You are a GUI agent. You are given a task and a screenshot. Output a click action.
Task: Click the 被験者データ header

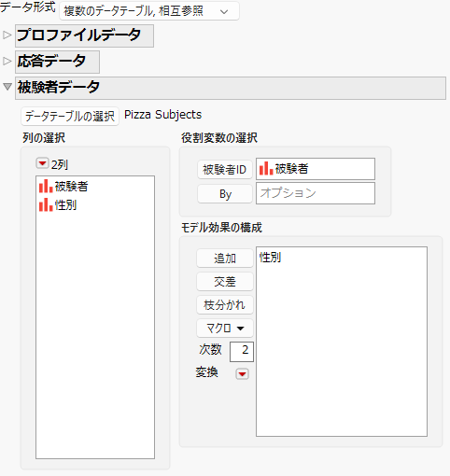coord(231,88)
